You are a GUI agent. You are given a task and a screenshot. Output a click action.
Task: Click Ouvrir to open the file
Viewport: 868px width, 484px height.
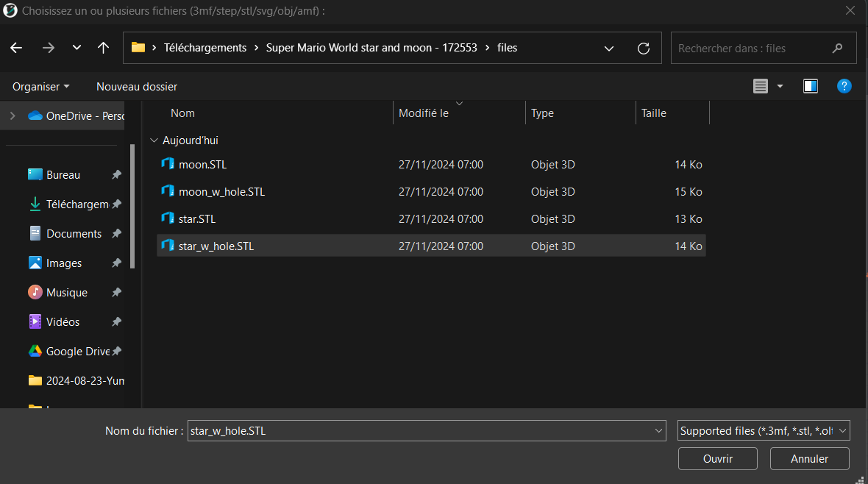tap(717, 458)
